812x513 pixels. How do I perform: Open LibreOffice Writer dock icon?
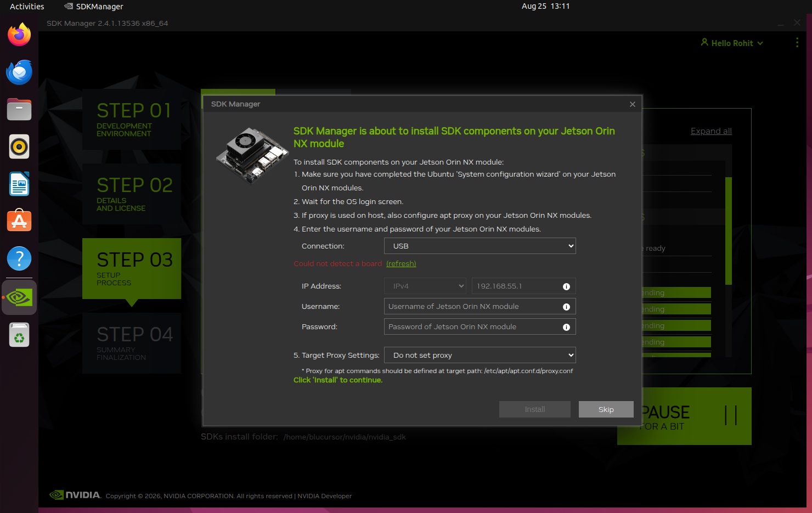19,184
